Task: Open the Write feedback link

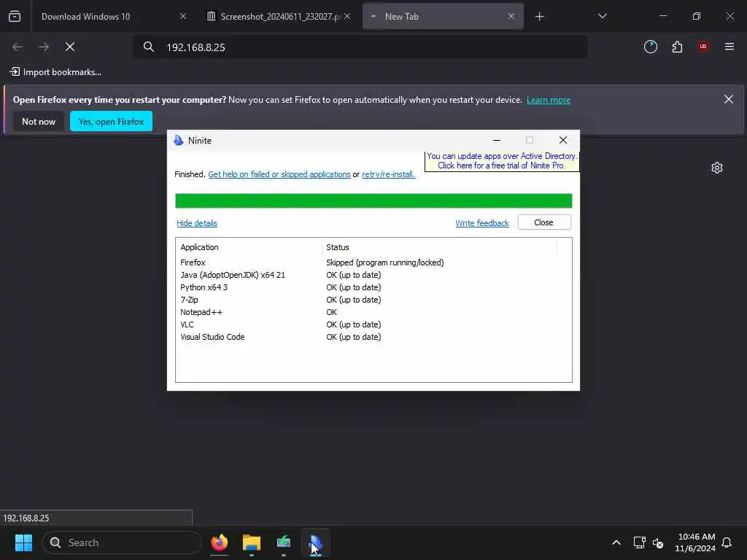Action: pos(482,223)
